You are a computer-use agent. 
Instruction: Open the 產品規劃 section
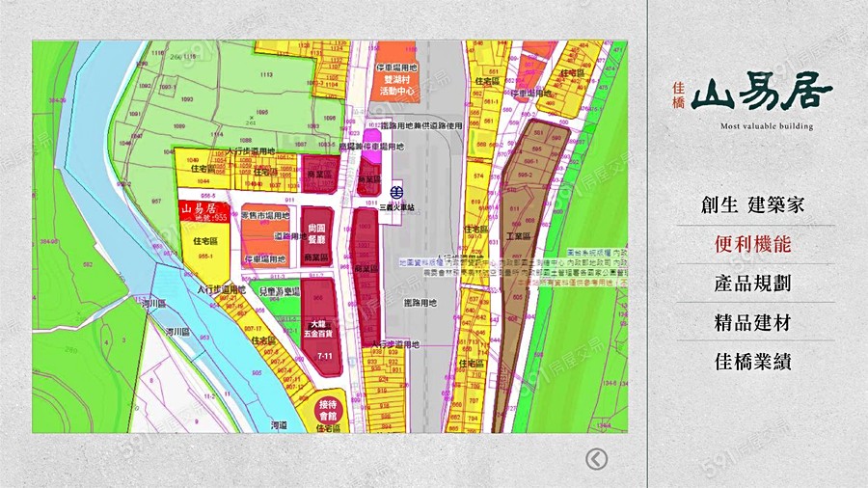tap(753, 284)
